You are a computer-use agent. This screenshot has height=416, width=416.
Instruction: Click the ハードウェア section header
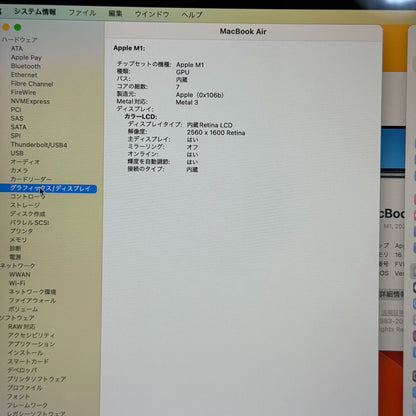19,40
